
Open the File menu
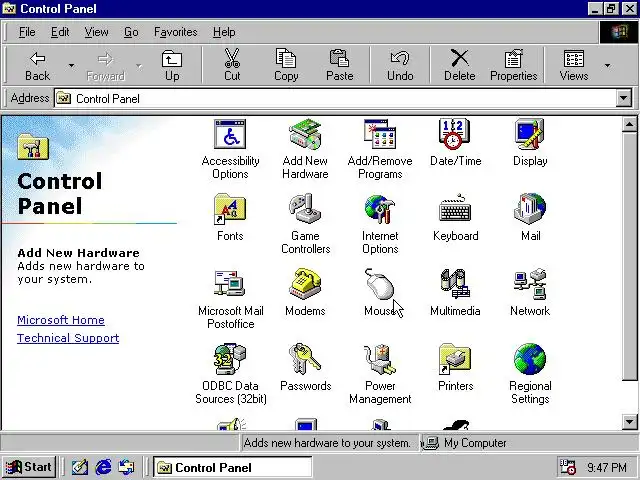pyautogui.click(x=27, y=32)
